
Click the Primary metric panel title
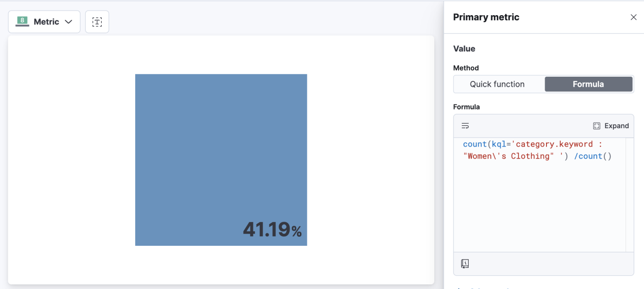point(486,17)
